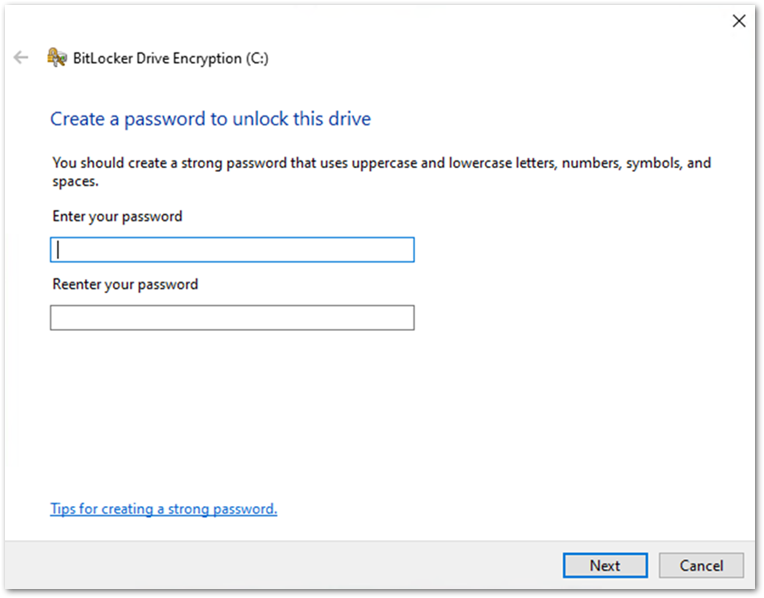Viewport: 764px width, 598px height.
Task: Click the word 'spaces.' in the description
Action: pos(76,182)
